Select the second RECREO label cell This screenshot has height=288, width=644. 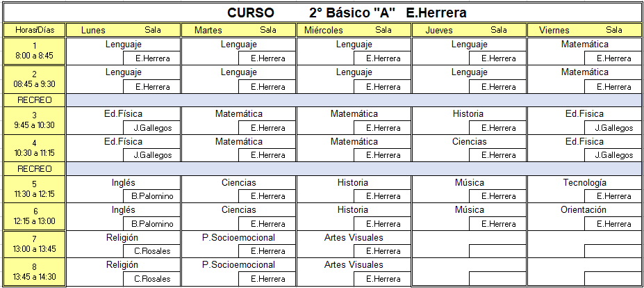(35, 168)
